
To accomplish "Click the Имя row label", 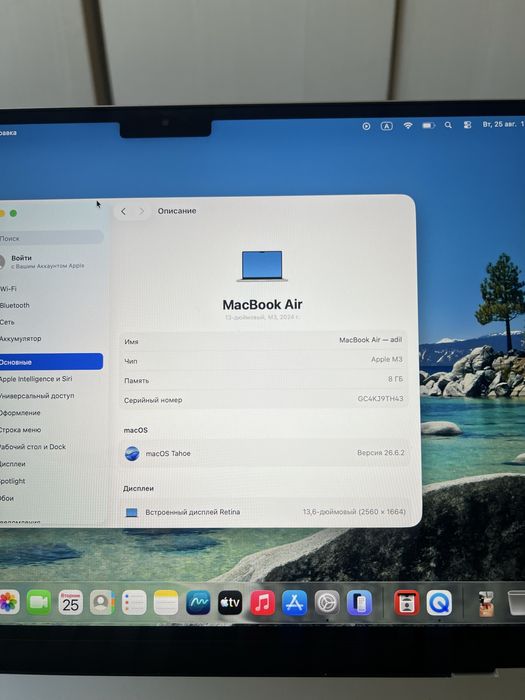I will [131, 342].
